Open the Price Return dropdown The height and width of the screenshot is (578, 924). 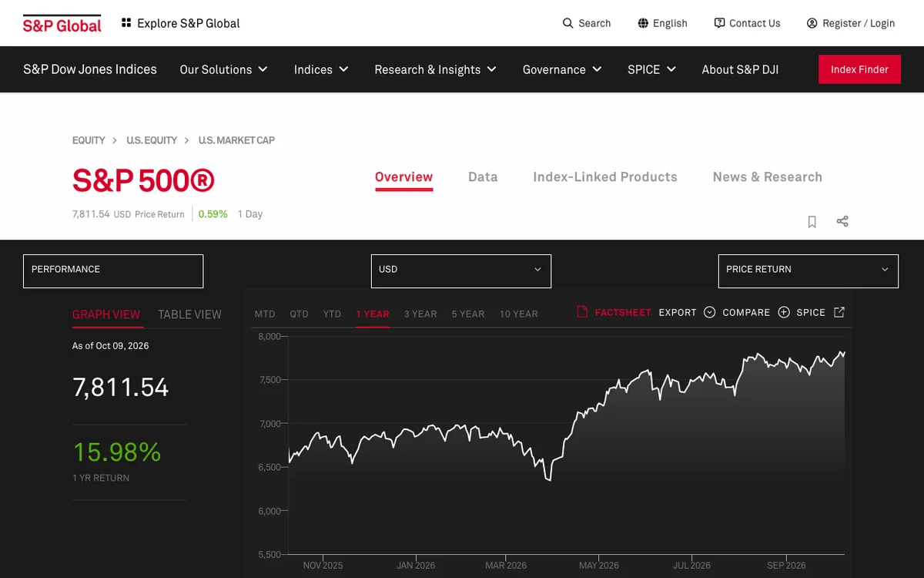pos(808,271)
